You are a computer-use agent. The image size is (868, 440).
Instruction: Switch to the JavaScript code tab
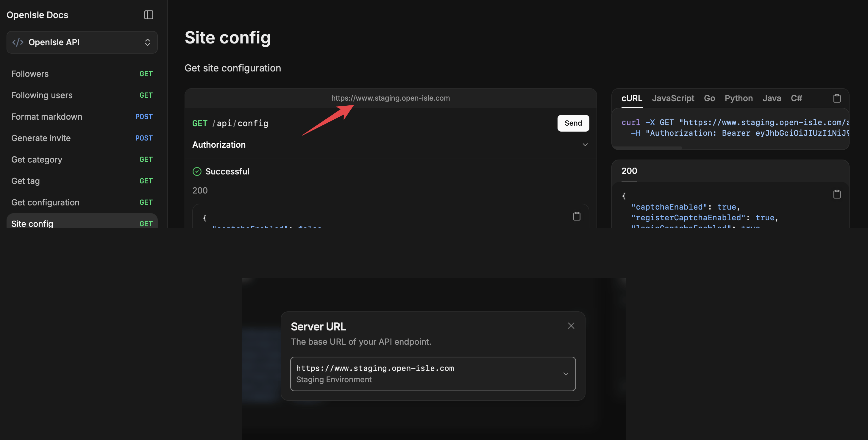[x=673, y=98]
